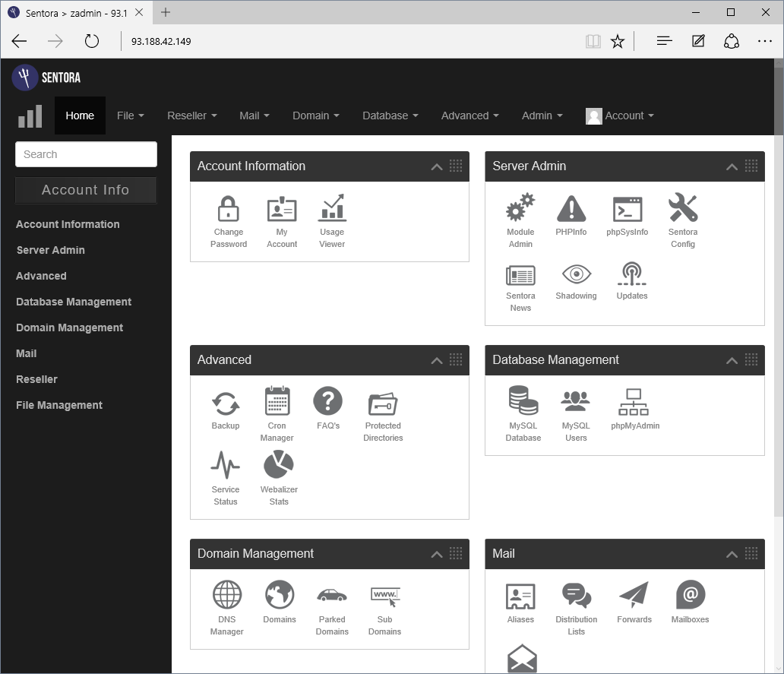Open the DNS Manager
This screenshot has width=784, height=674.
(x=226, y=605)
